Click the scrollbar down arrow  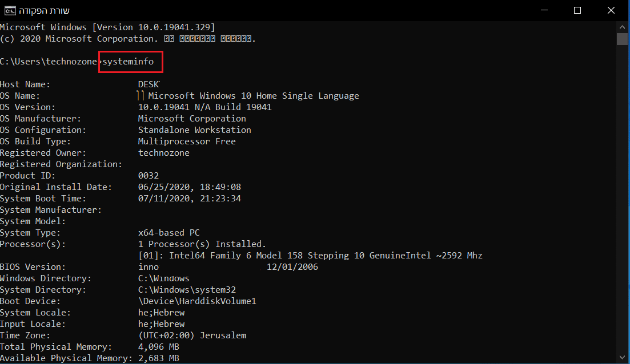[622, 358]
